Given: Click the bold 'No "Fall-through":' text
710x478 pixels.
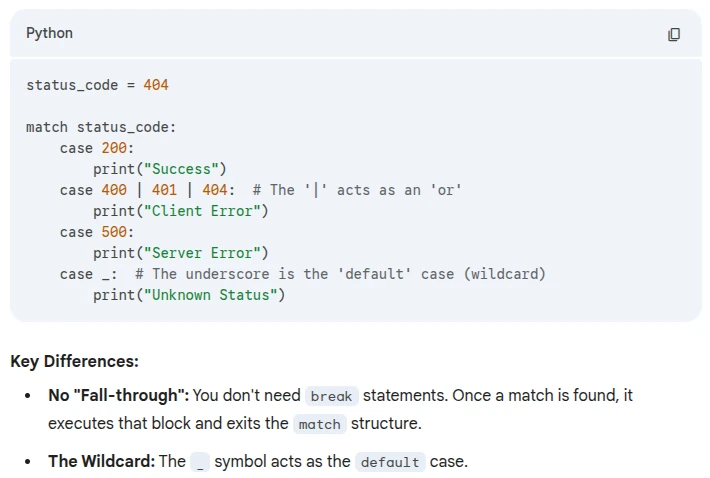Looking at the screenshot, I should click(x=119, y=395).
